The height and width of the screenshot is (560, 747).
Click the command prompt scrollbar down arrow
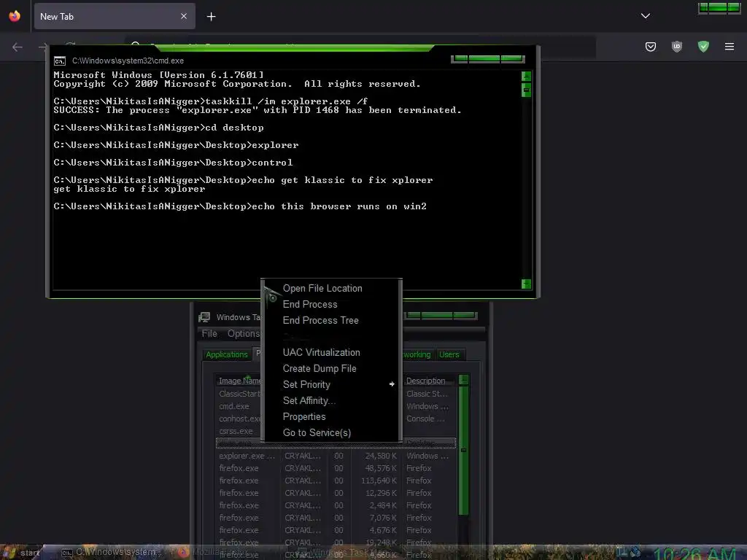point(526,284)
